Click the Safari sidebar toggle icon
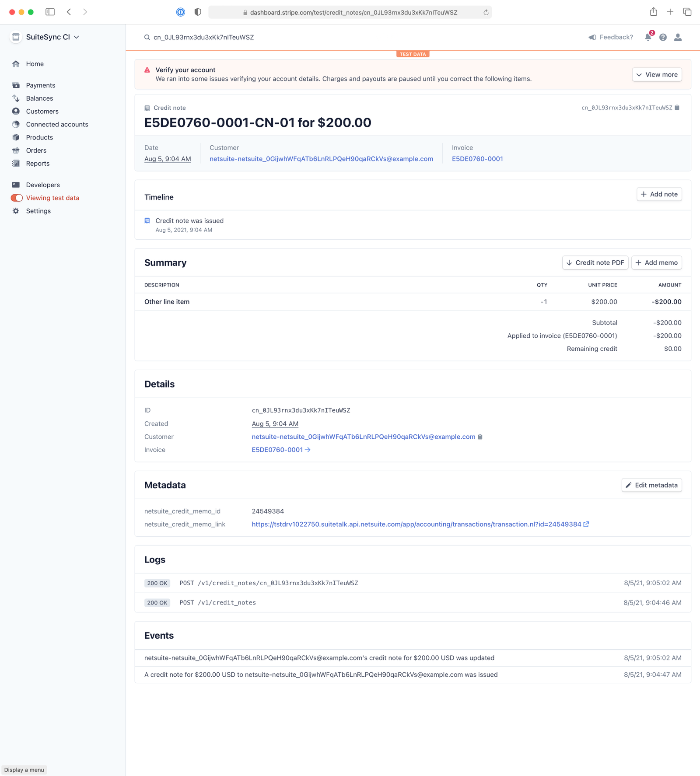700x776 pixels. 50,12
